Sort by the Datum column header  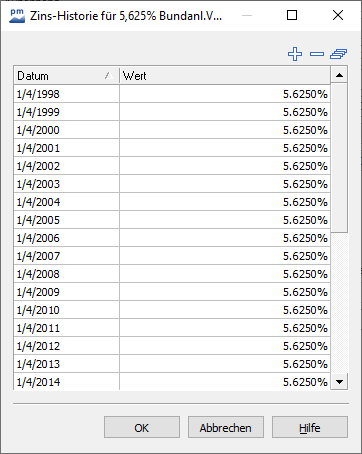click(x=66, y=76)
